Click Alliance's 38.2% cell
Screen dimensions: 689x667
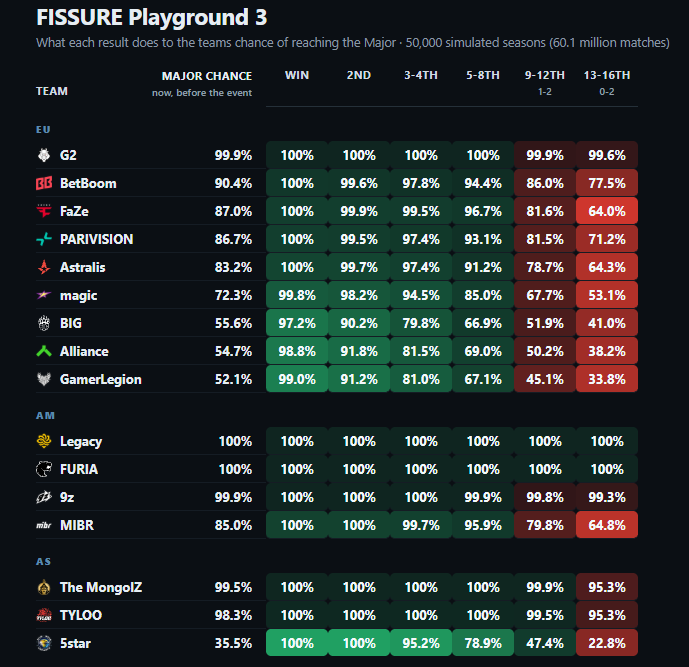click(x=607, y=351)
